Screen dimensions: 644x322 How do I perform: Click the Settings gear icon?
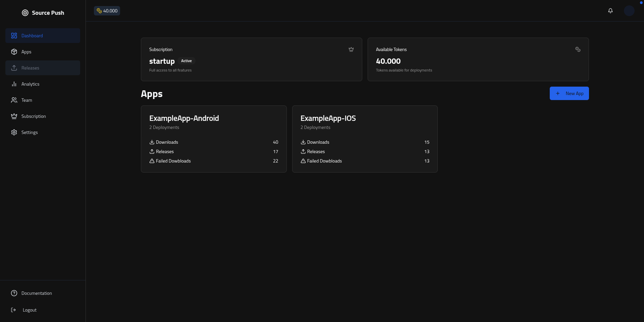[13, 132]
